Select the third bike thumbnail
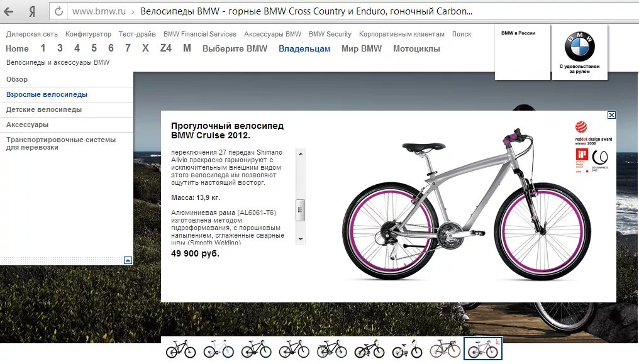 click(257, 349)
